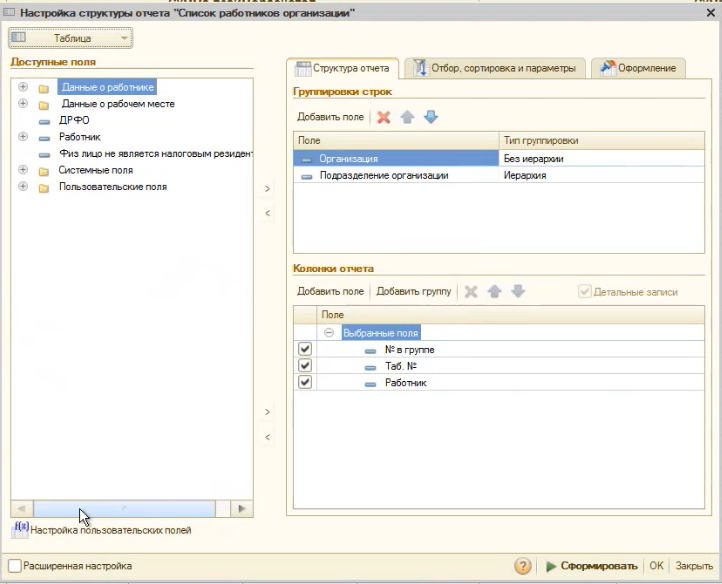Move grouping down with blue down arrow

(x=431, y=118)
